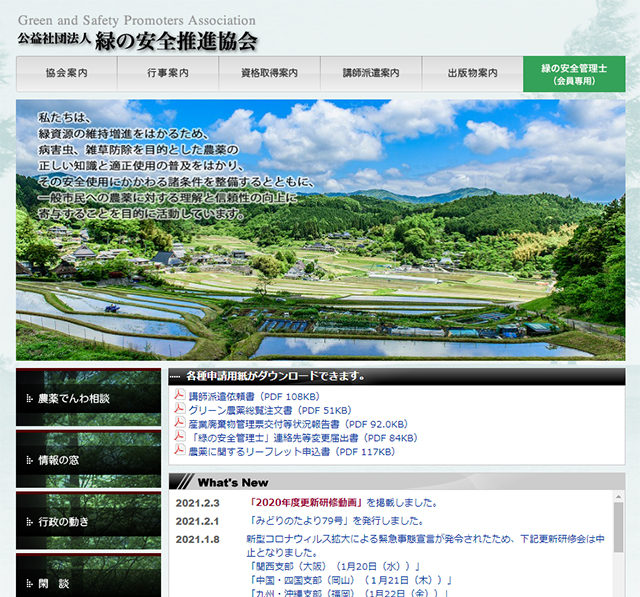Open PDF icon for 産業廃棄物管理票交付等状況報告書

point(180,424)
